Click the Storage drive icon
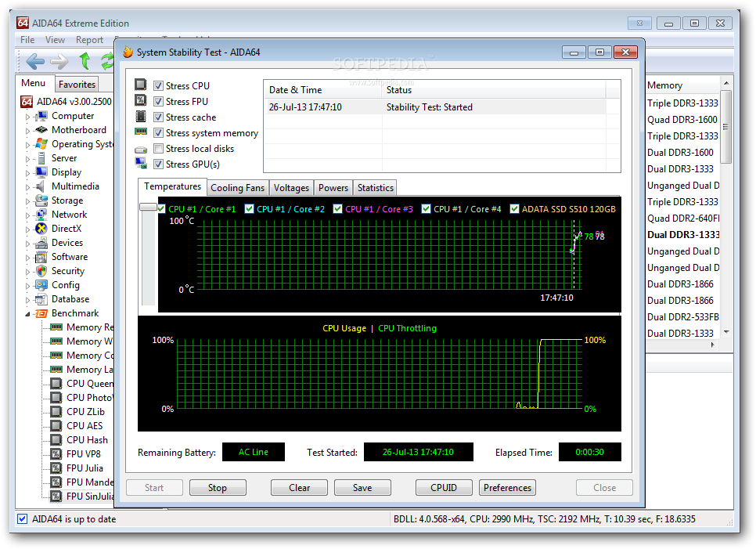Viewport: 756px width, 549px height. pos(41,200)
